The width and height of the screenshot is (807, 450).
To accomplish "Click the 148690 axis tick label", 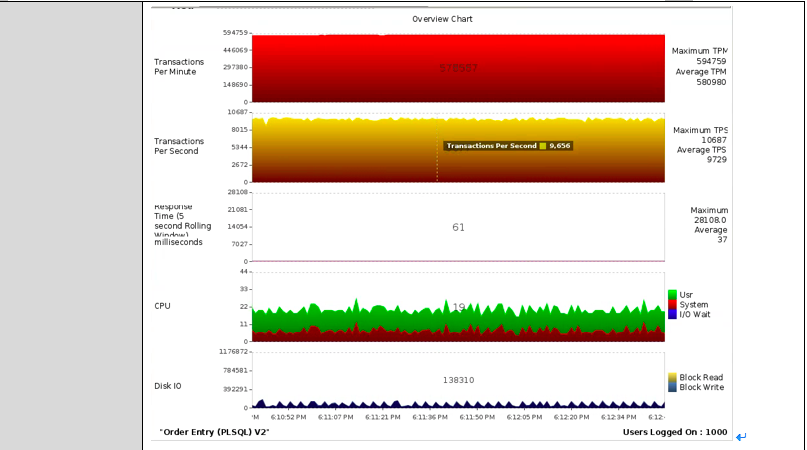I will point(235,84).
